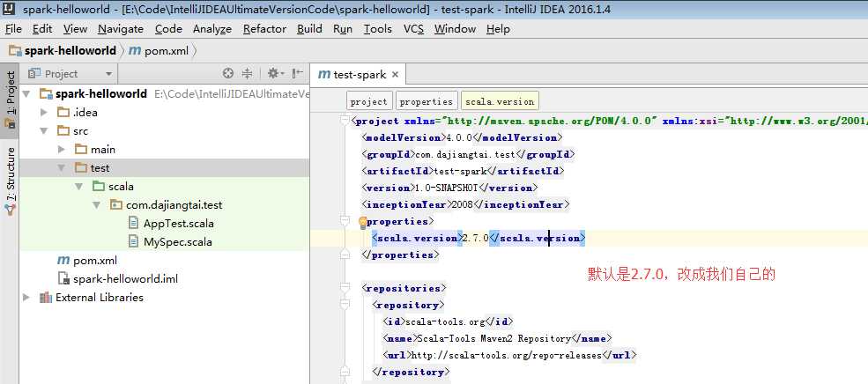This screenshot has width=868, height=384.
Task: Click pom.xml in navigation bar
Action: [167, 51]
